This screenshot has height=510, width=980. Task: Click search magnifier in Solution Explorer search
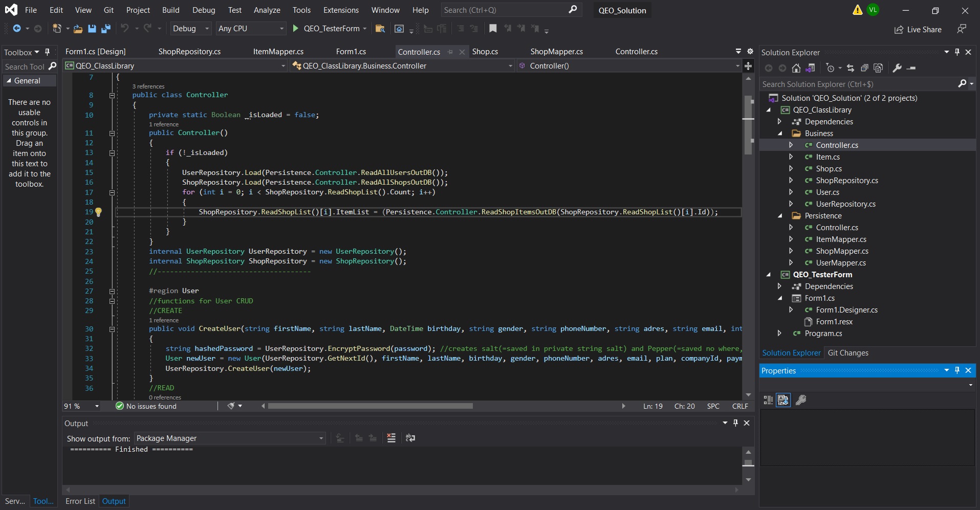click(x=962, y=84)
